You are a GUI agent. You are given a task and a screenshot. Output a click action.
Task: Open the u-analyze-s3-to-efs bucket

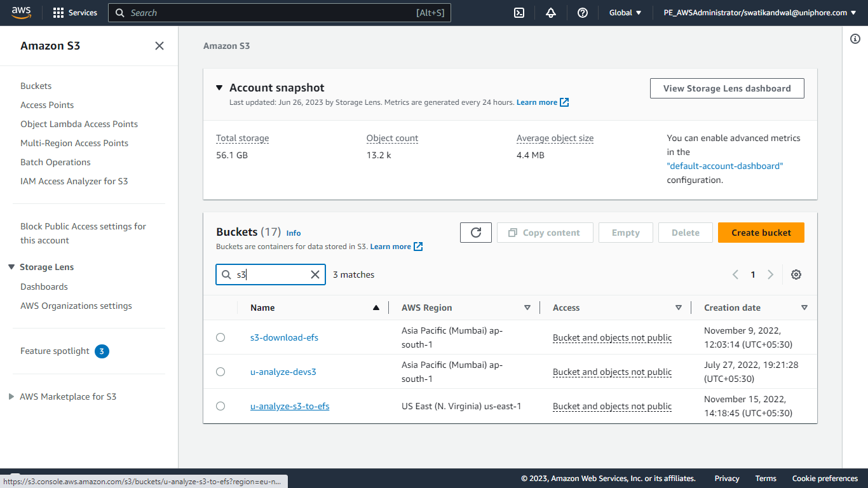pos(290,406)
